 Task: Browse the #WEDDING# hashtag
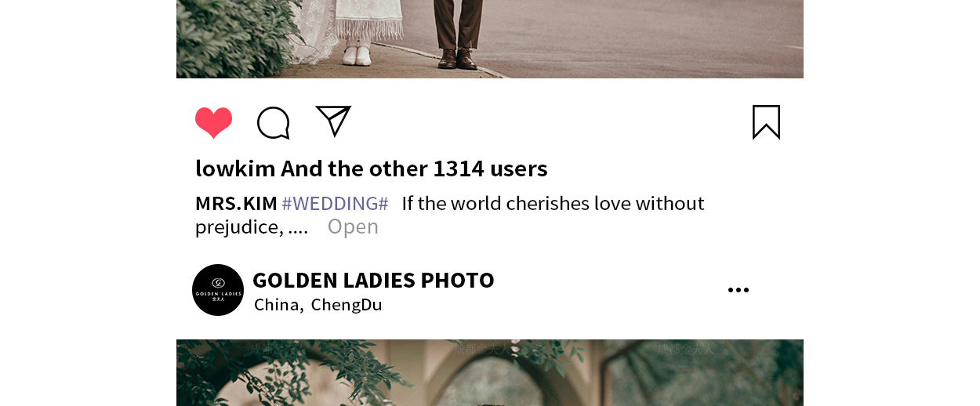click(x=335, y=204)
